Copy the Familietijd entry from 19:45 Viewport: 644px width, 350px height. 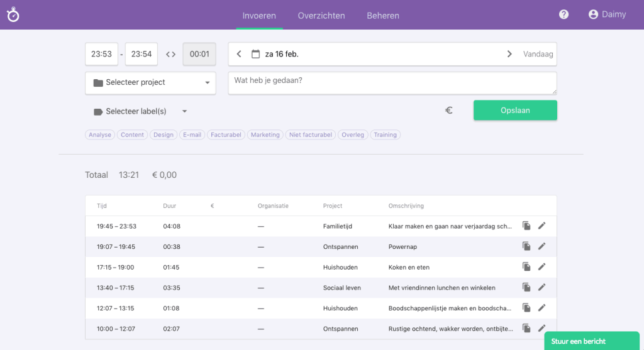[x=526, y=226]
